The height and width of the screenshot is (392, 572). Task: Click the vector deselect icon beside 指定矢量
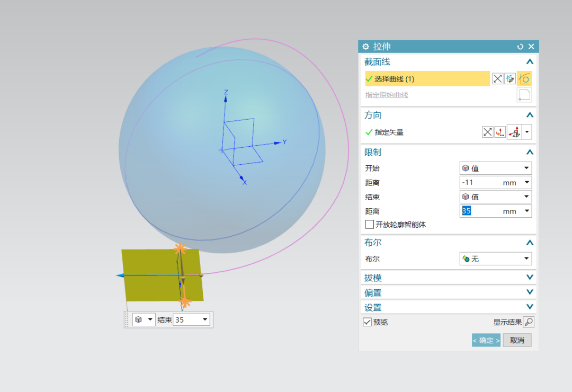point(487,131)
